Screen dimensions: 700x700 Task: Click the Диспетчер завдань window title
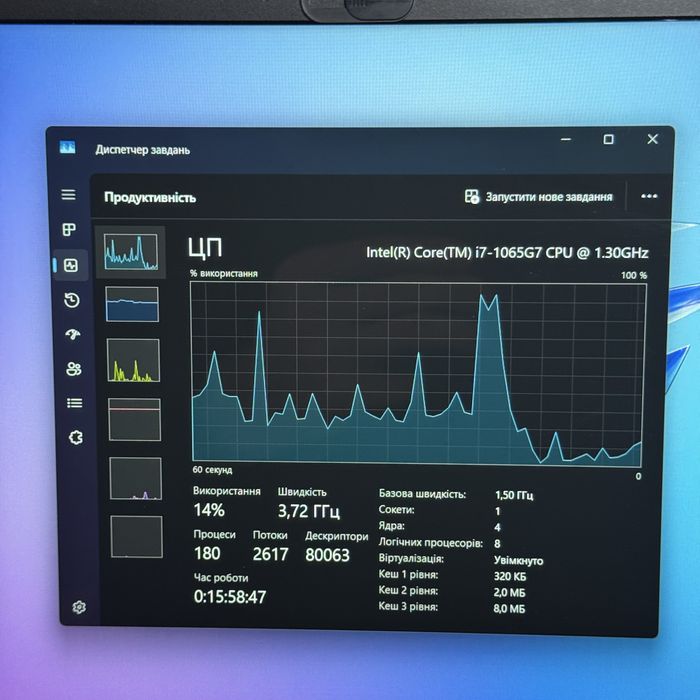click(x=142, y=150)
